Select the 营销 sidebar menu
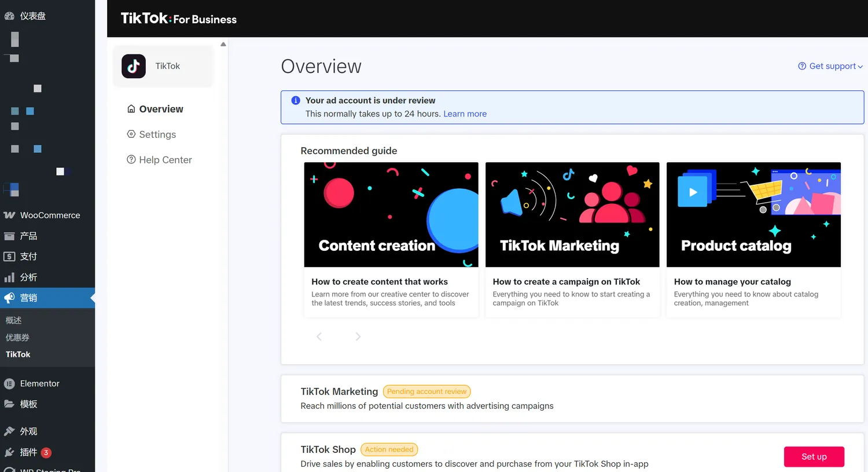Image resolution: width=868 pixels, height=472 pixels. tap(47, 298)
